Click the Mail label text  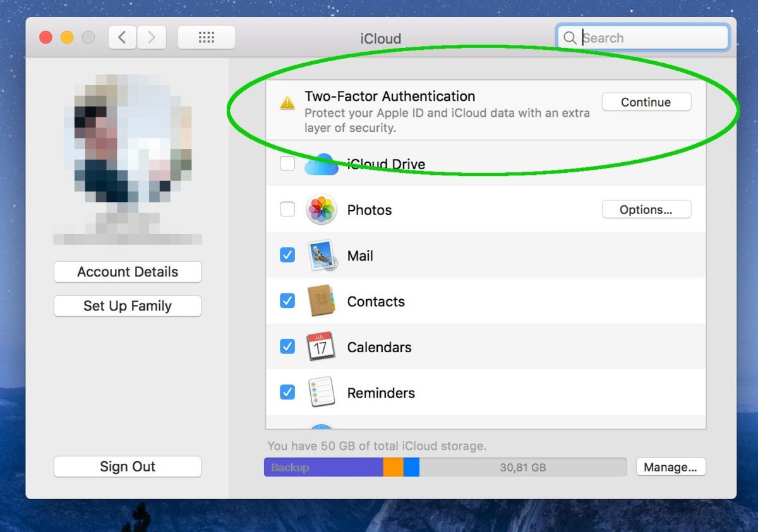click(x=360, y=256)
